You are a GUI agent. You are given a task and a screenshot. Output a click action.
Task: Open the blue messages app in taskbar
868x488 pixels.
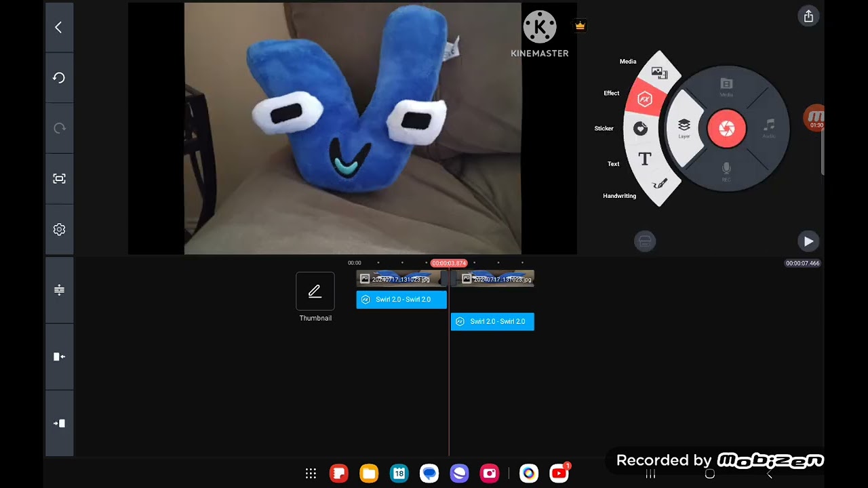(x=429, y=474)
